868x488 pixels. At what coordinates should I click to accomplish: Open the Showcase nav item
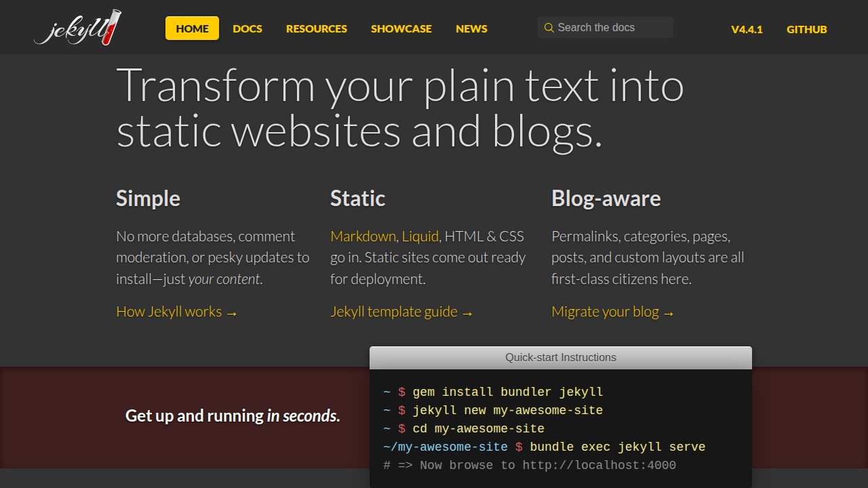click(x=401, y=28)
